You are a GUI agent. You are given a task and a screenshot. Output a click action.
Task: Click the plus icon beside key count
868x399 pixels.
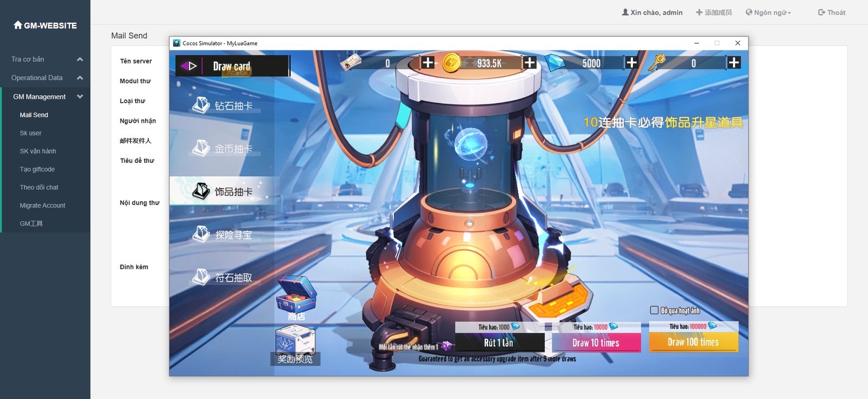click(734, 63)
